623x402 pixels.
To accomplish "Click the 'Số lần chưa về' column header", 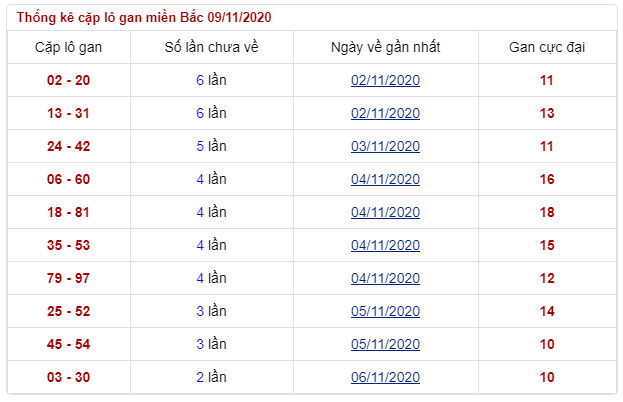I will tap(211, 47).
